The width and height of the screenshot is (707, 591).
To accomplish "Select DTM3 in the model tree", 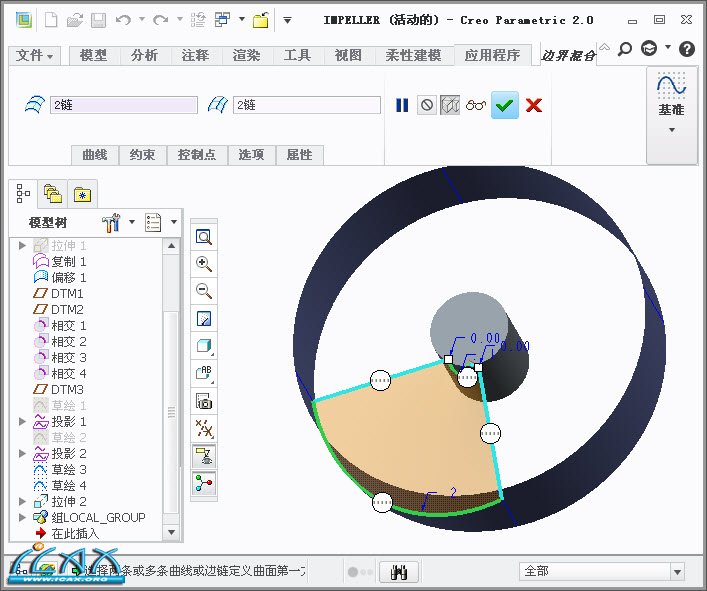I will tap(67, 389).
